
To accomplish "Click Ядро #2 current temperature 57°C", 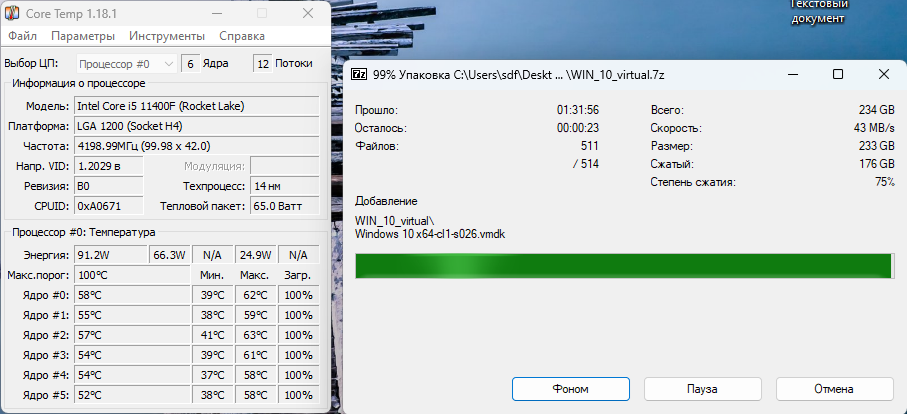I will tap(132, 335).
